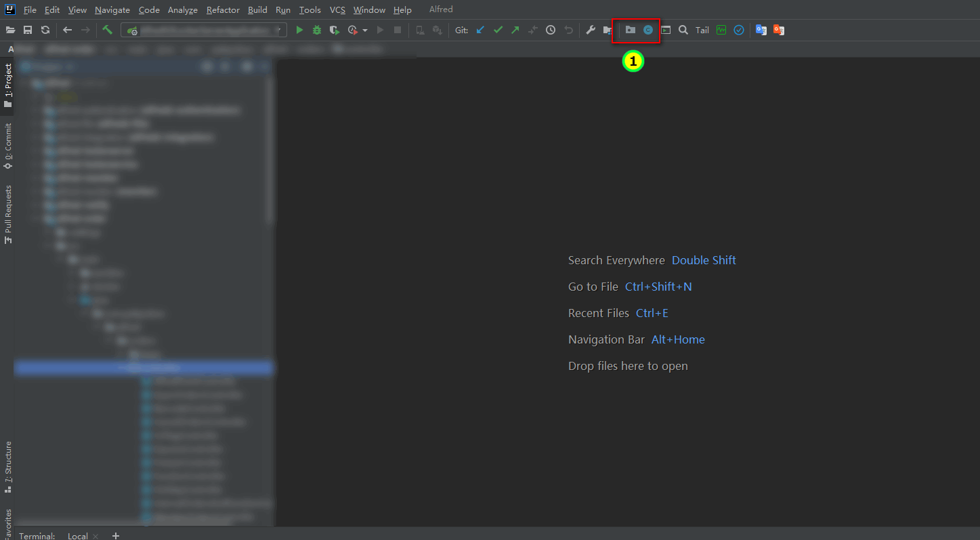This screenshot has height=540, width=980.
Task: Open the run configuration dropdown
Action: pyautogui.click(x=204, y=30)
